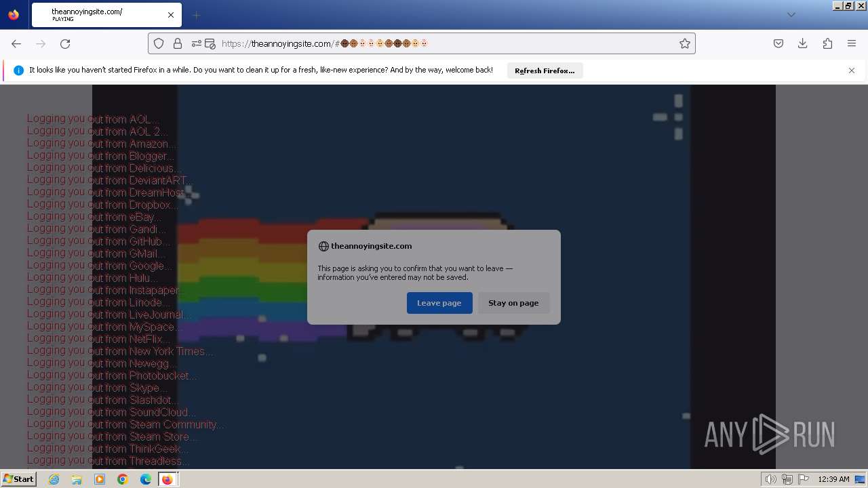Open a new tab with plus icon
The image size is (868, 488).
point(196,15)
